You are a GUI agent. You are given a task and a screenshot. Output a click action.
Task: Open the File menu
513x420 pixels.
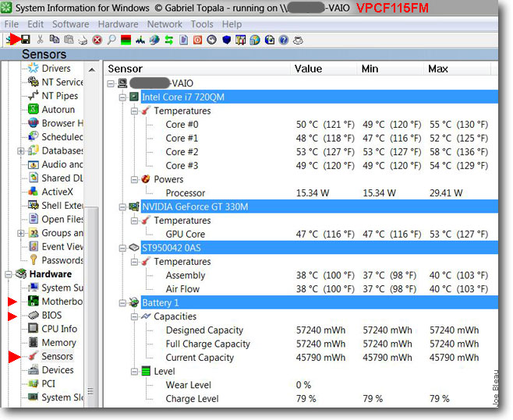[12, 24]
